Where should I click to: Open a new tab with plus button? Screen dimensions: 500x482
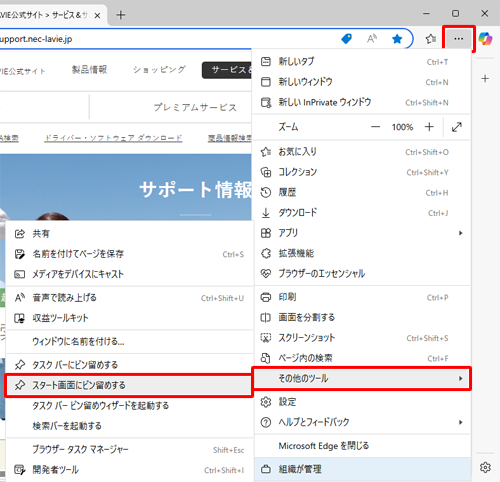coord(121,15)
